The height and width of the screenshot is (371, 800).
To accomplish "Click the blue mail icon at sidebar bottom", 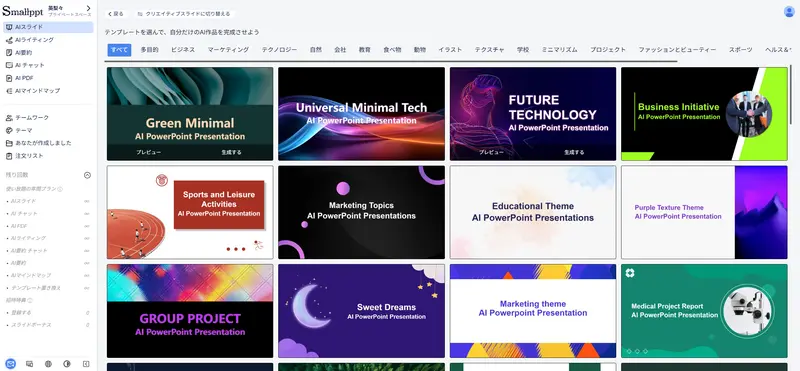I will click(10, 364).
